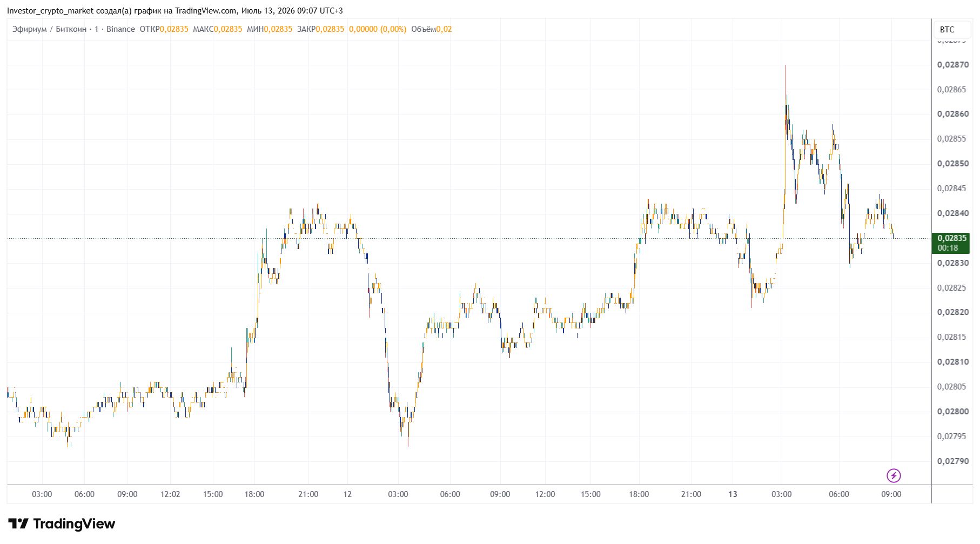Click the bold day 13 date label on the time axis
Viewport: 980px width, 544px height.
coord(733,494)
